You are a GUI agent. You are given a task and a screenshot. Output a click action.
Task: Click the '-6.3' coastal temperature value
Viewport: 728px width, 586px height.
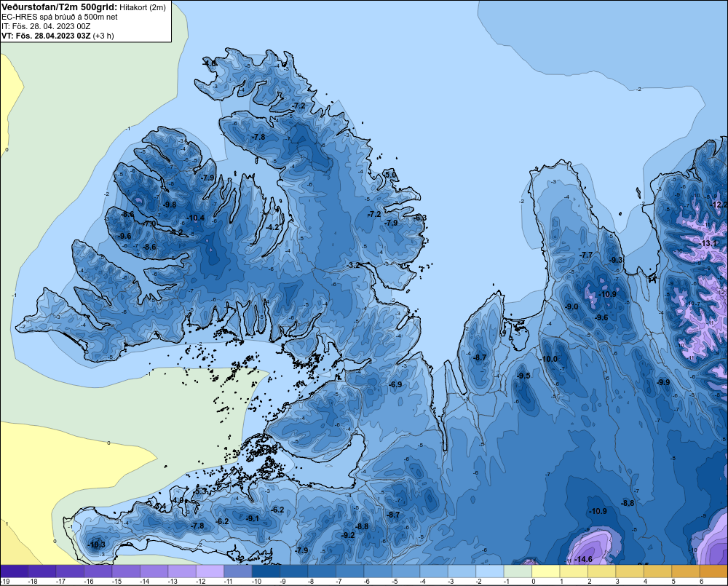point(420,218)
